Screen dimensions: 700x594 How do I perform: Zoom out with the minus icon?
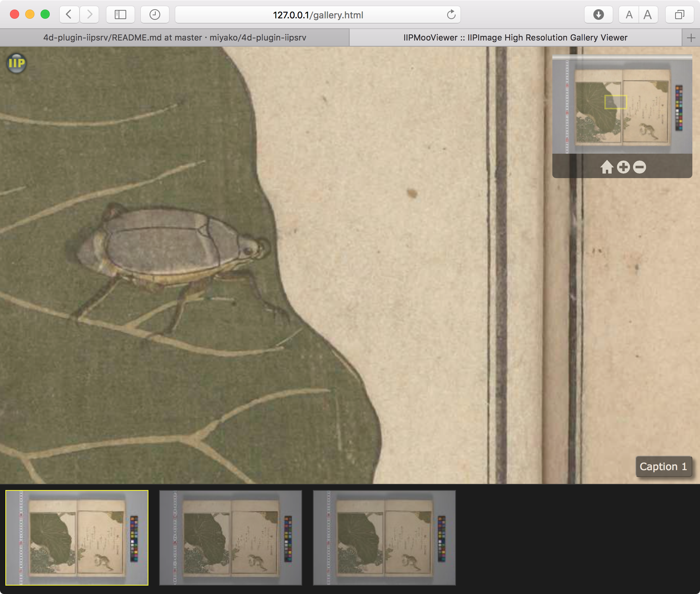click(639, 167)
